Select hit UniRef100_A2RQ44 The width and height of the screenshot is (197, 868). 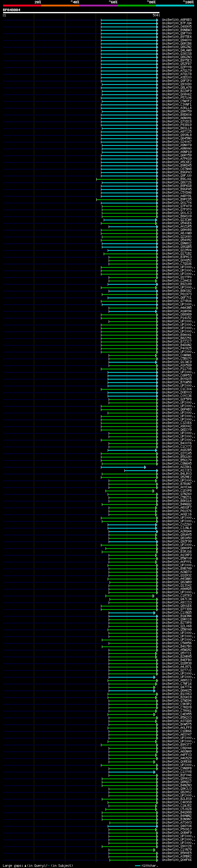pos(176,531)
